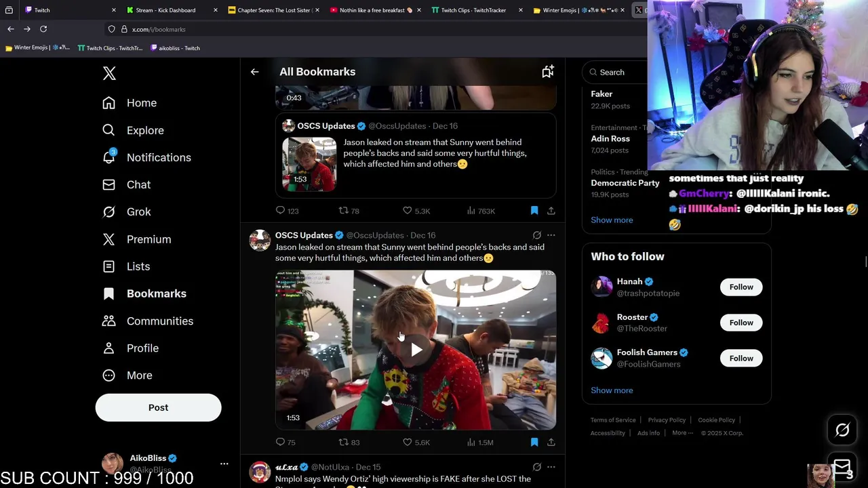Open the floating messages button
The width and height of the screenshot is (868, 488).
click(842, 467)
